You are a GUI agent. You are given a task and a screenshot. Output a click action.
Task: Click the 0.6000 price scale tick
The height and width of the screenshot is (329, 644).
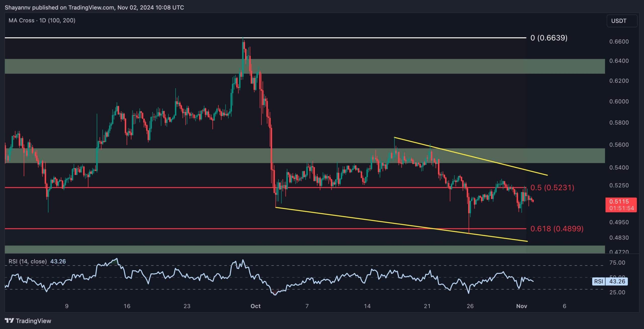(x=619, y=101)
